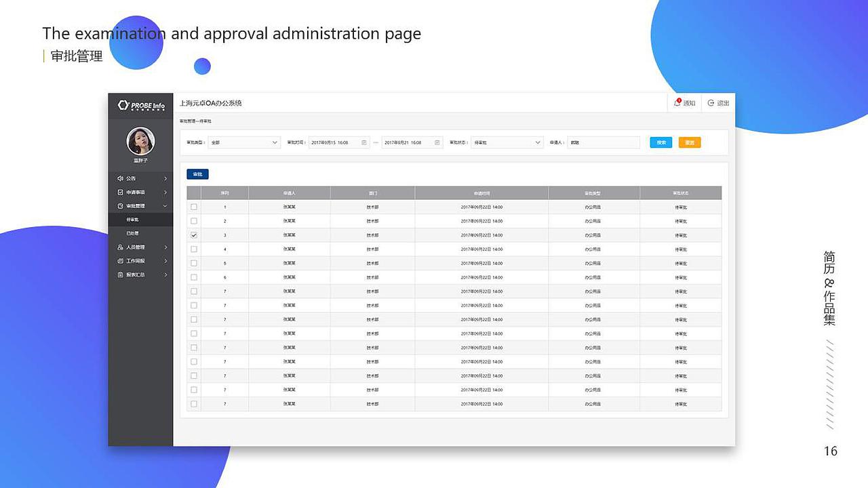
Task: Click the 申请时间 column header
Action: tap(481, 193)
